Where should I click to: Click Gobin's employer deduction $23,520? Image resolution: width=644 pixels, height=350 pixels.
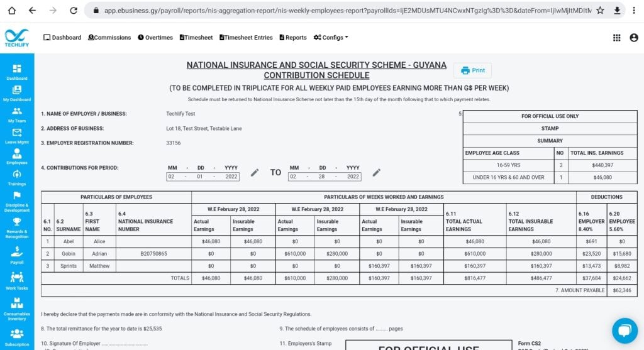point(591,254)
